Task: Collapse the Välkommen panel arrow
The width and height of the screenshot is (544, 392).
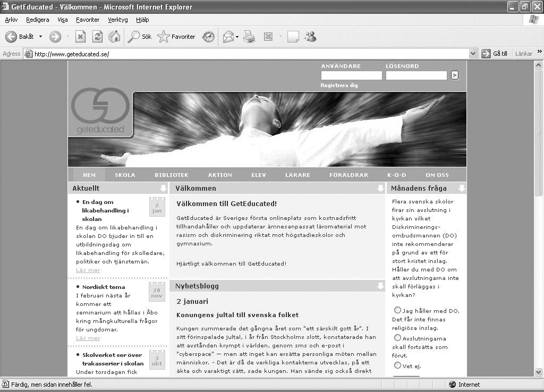Action: tap(380, 188)
